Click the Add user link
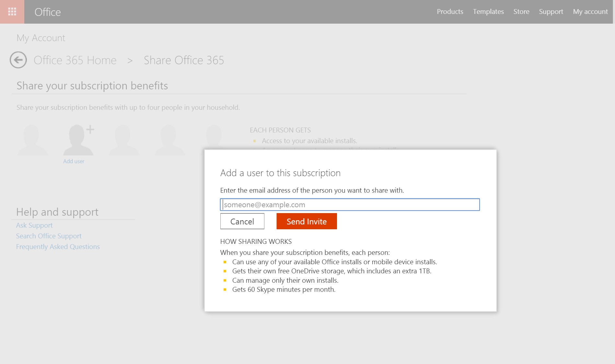 74,161
